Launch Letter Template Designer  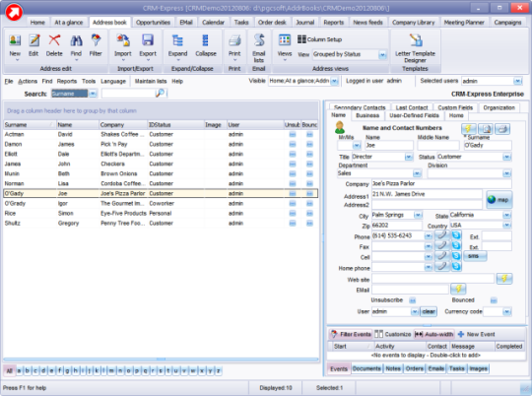[415, 40]
